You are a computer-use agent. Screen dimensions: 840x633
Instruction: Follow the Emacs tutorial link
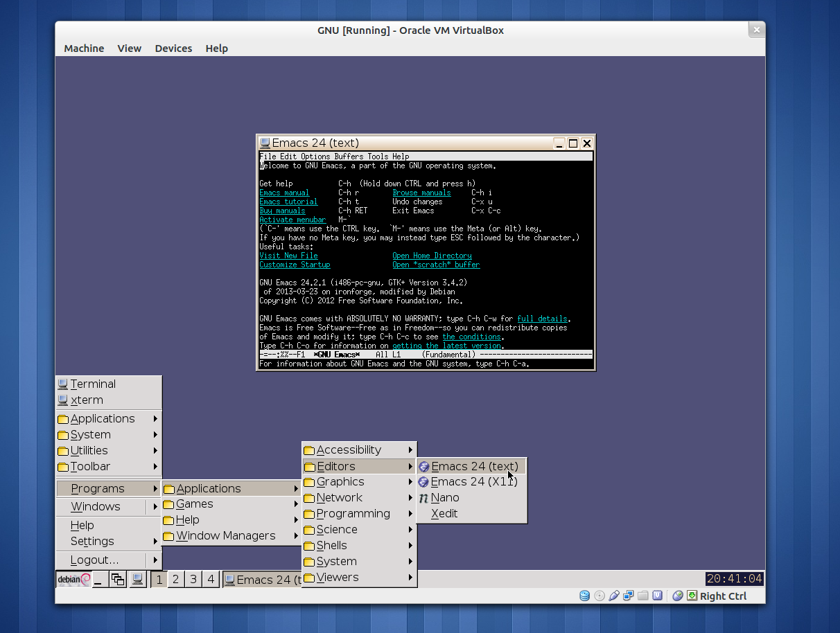point(288,202)
